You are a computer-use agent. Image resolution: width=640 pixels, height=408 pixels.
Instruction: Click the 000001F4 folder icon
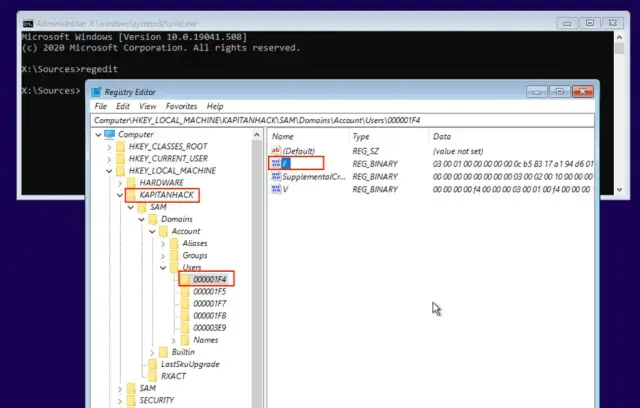click(x=185, y=280)
